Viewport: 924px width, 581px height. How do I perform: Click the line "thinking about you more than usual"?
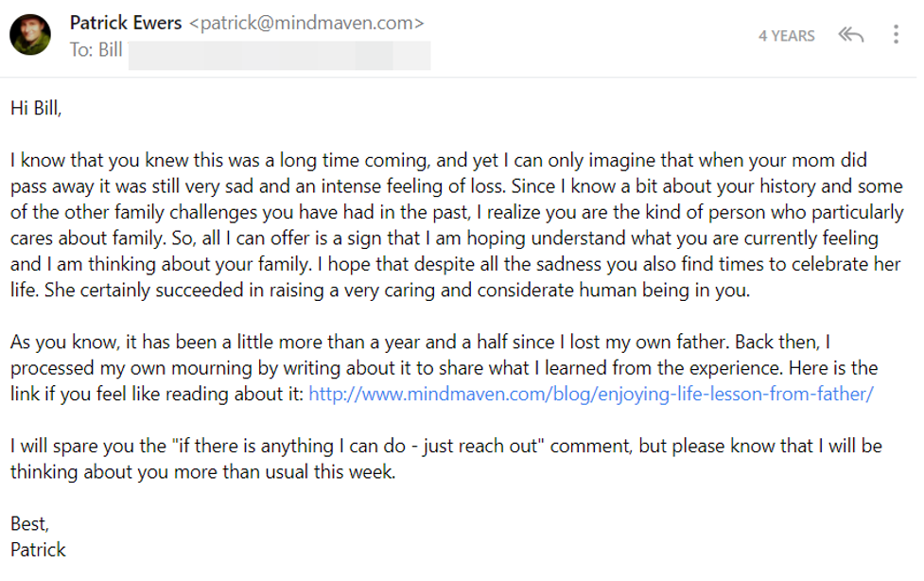pos(202,472)
